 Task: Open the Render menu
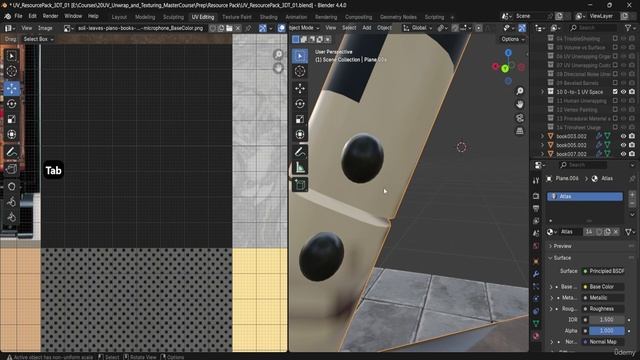pos(50,16)
